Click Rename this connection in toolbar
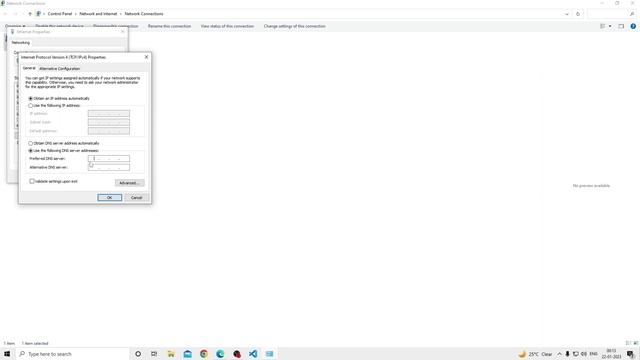 (169, 26)
